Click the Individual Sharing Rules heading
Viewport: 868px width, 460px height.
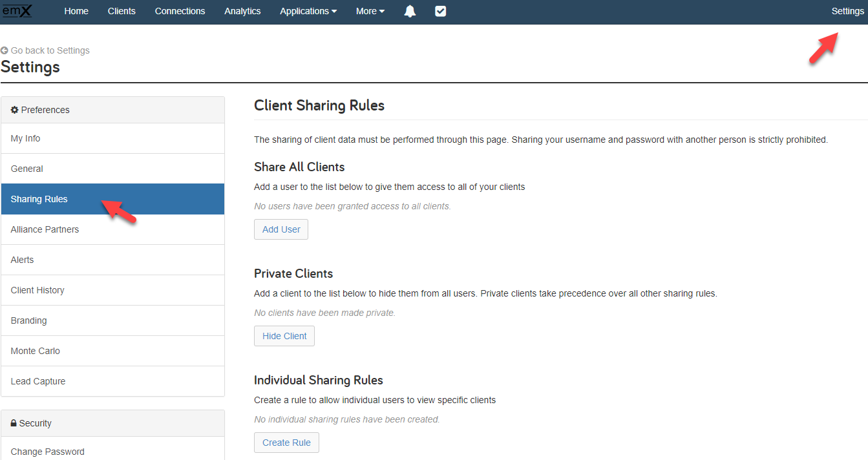(x=319, y=380)
